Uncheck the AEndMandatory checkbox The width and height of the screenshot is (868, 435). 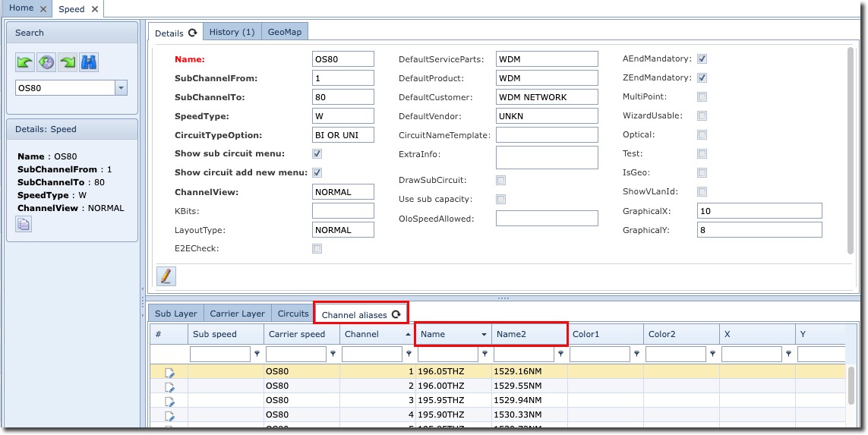(702, 58)
